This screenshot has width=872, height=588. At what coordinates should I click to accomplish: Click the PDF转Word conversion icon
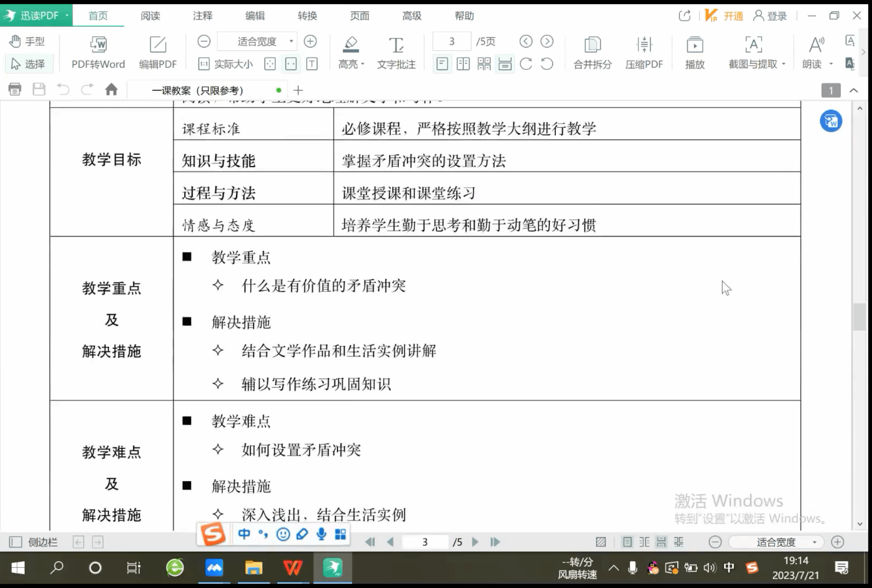click(98, 45)
